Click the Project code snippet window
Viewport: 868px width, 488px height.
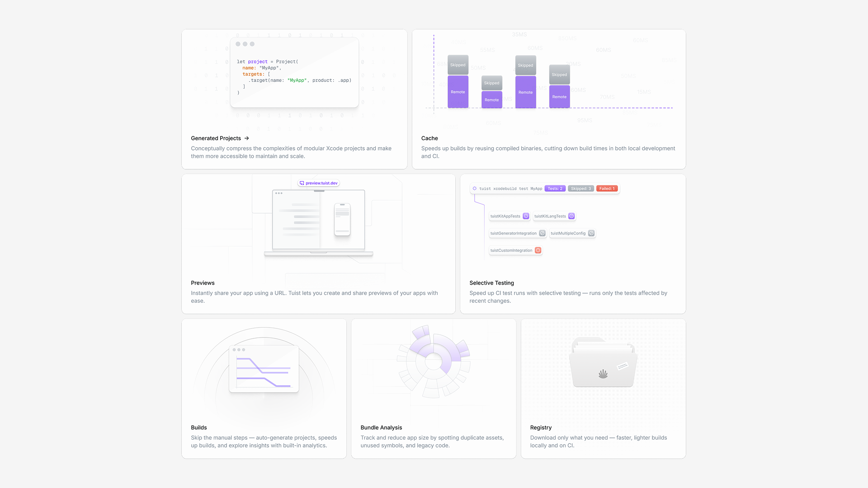click(x=294, y=72)
